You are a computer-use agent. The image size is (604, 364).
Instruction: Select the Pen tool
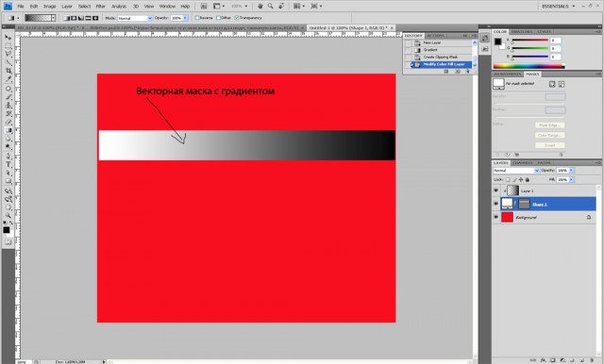pyautogui.click(x=8, y=156)
